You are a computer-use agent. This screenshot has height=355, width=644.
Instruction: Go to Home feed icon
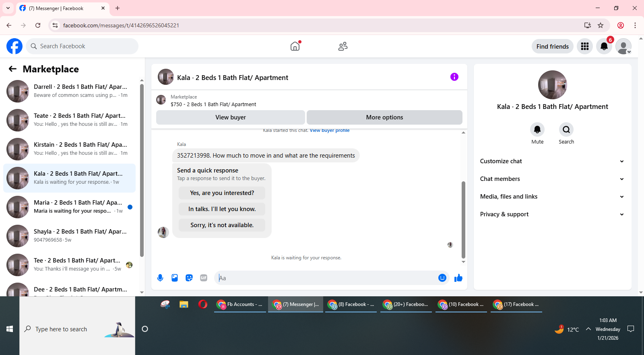(295, 46)
